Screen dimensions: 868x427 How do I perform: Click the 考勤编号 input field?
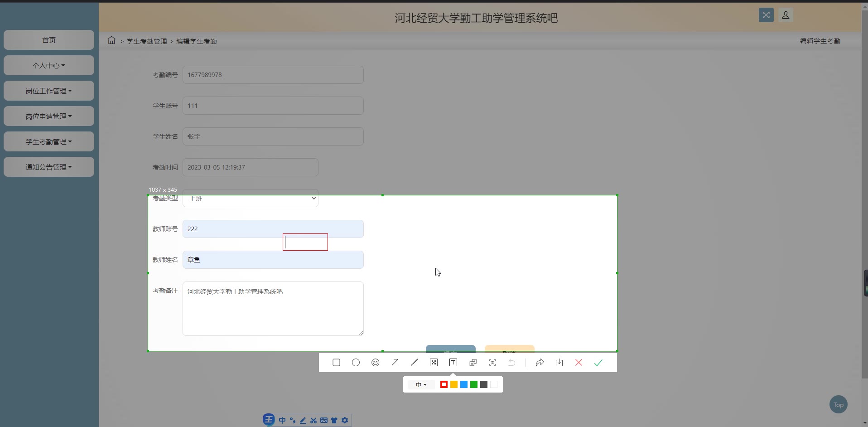pos(273,75)
